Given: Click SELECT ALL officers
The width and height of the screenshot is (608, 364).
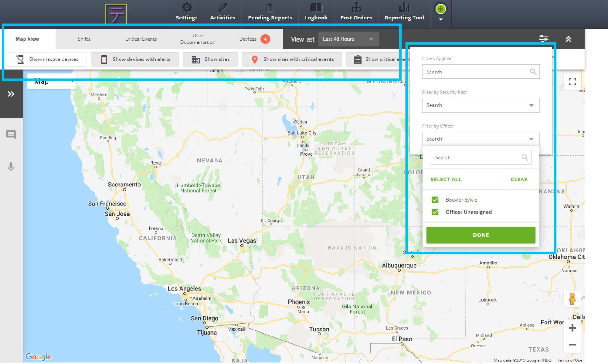Looking at the screenshot, I should click(446, 179).
